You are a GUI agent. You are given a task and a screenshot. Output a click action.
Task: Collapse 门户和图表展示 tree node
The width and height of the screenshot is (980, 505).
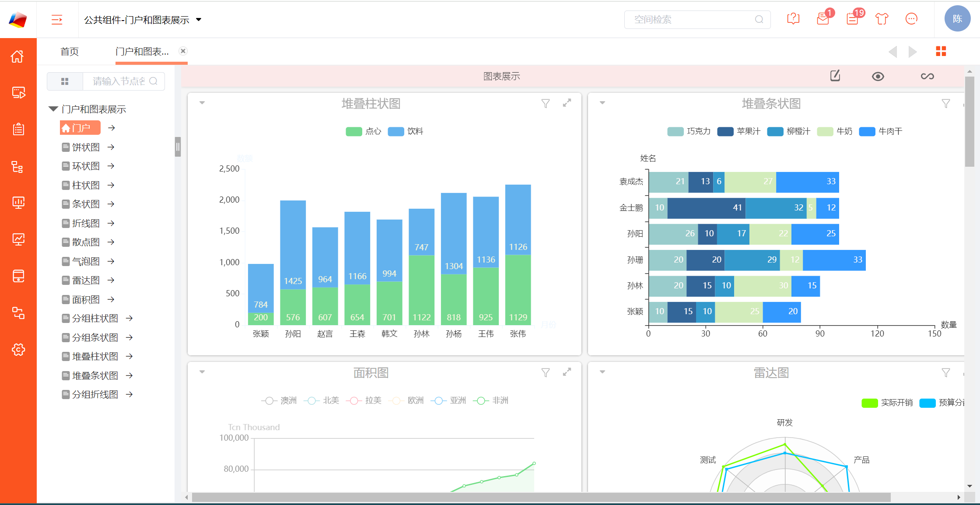(53, 109)
